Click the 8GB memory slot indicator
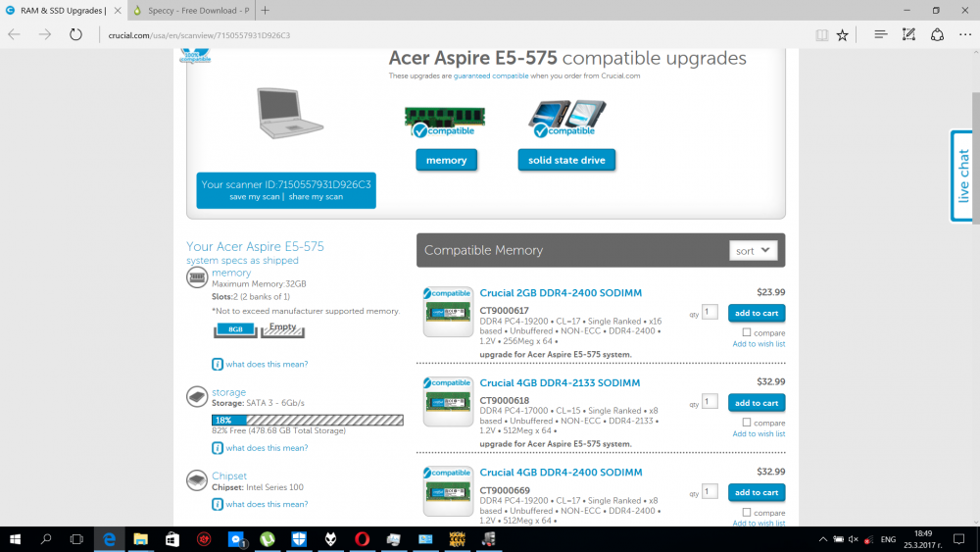The width and height of the screenshot is (980, 552). (x=235, y=329)
